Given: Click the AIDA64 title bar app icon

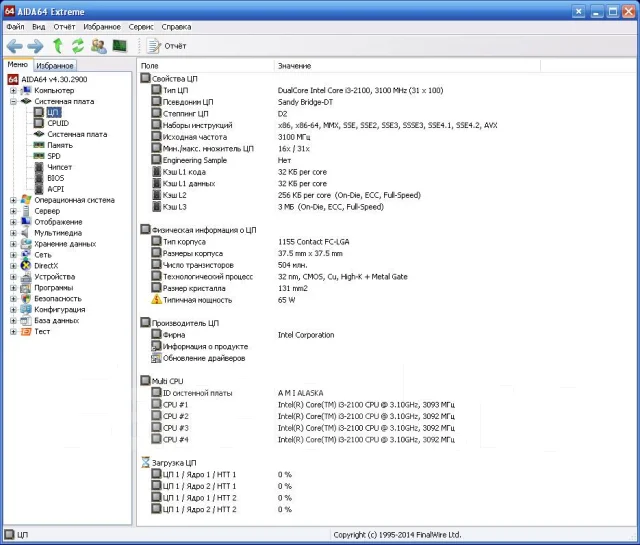Looking at the screenshot, I should (x=10, y=11).
